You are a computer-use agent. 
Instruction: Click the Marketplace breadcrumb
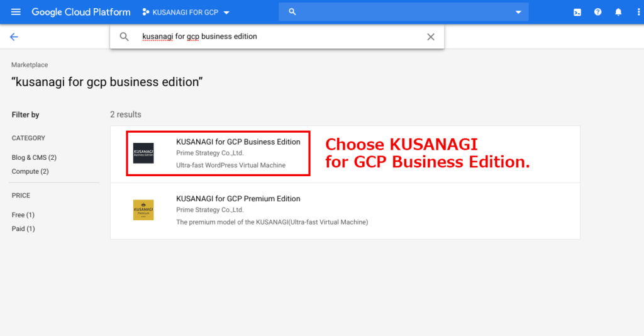(x=30, y=65)
